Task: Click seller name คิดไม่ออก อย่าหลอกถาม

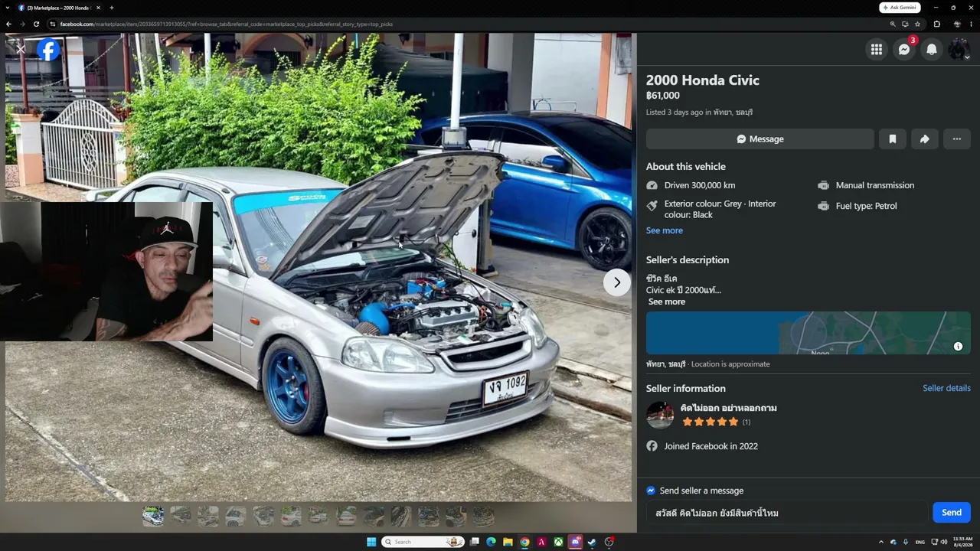Action: tap(729, 408)
